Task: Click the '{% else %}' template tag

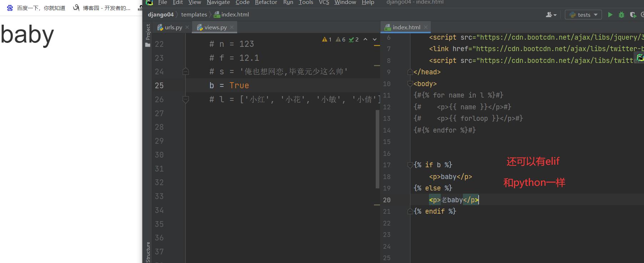Action: coord(433,188)
